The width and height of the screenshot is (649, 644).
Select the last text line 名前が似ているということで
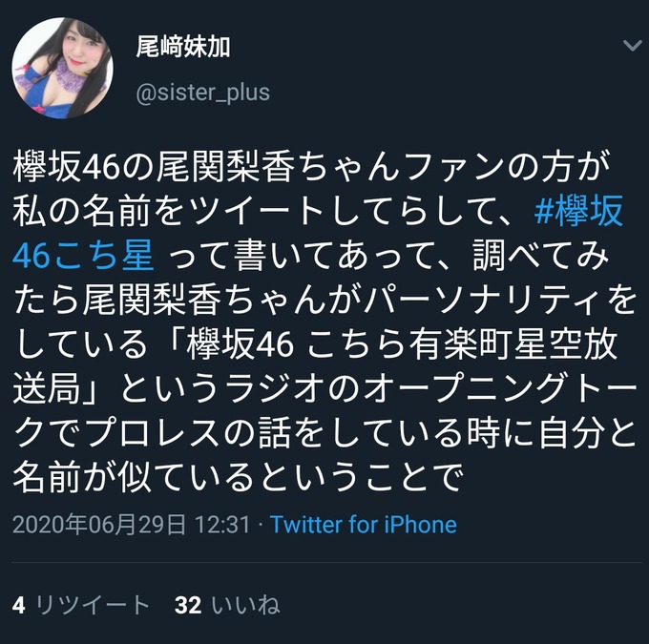click(238, 478)
